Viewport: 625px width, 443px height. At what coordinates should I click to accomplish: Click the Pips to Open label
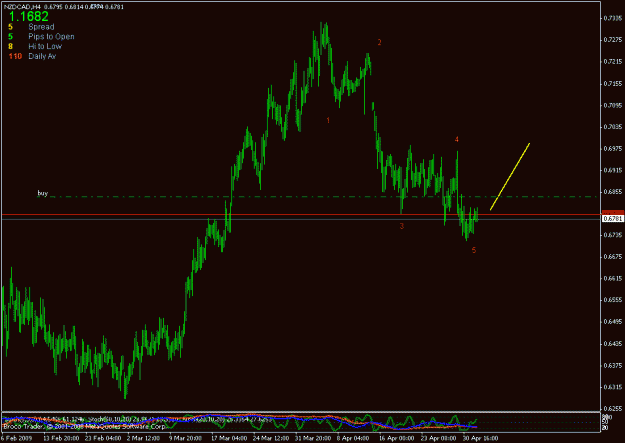coord(51,37)
